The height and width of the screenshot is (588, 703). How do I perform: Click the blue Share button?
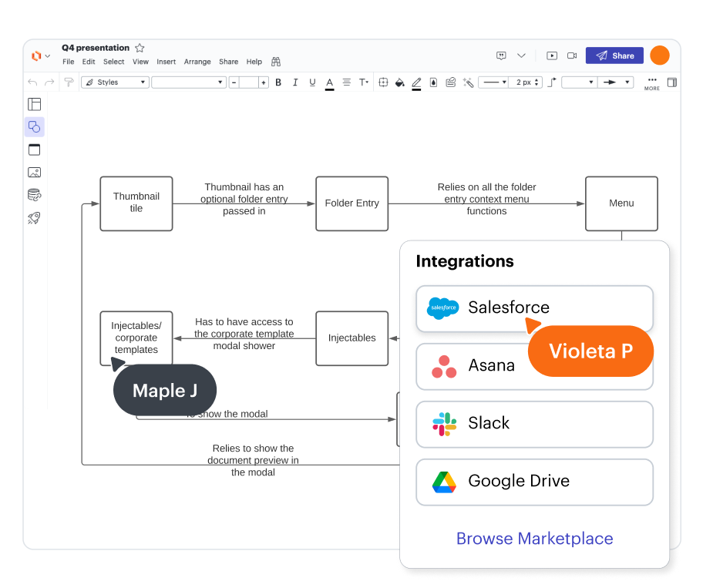pos(614,55)
